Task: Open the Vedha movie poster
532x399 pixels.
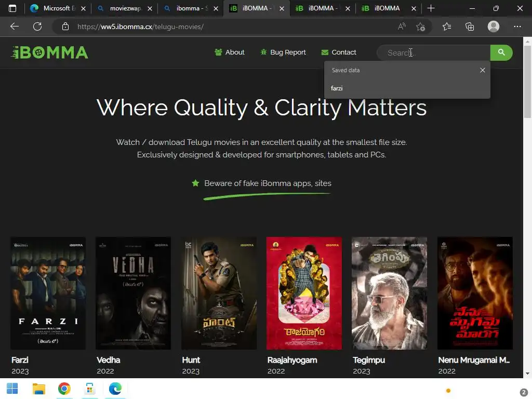Action: tap(134, 293)
